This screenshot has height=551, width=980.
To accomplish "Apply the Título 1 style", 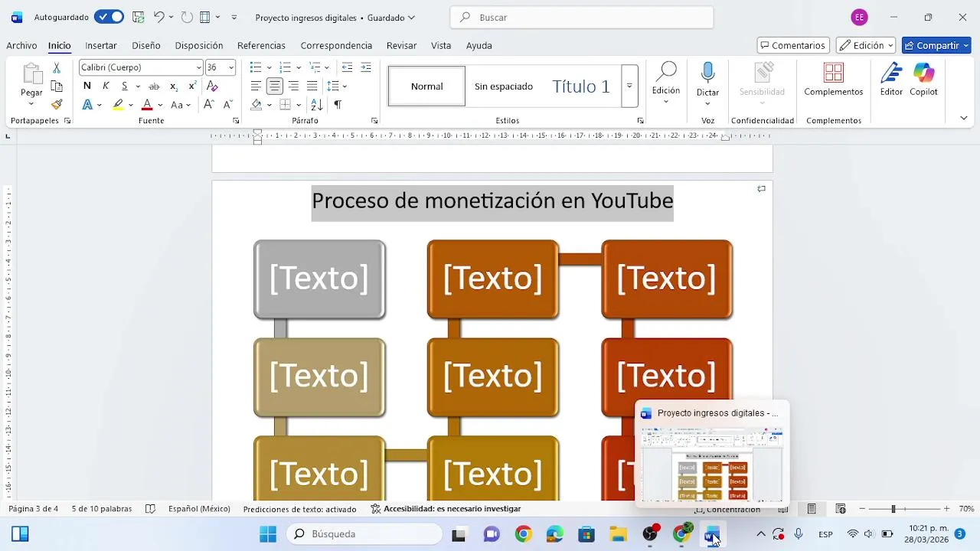I will [x=581, y=86].
